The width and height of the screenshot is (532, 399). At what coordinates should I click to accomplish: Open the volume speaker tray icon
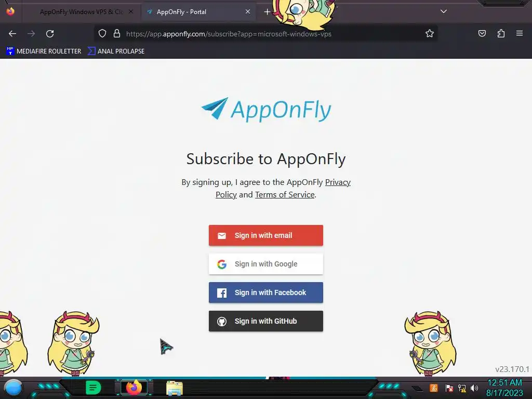474,388
